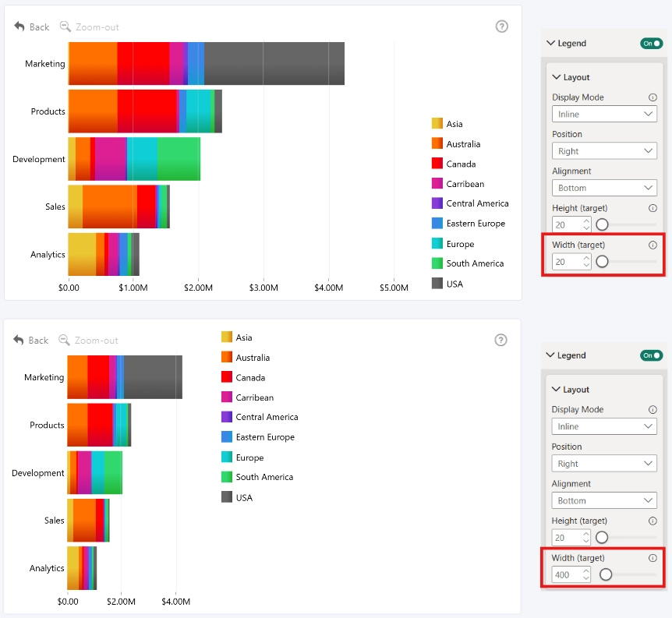The width and height of the screenshot is (672, 618).
Task: Click the USA color swatch in upper chart legend
Action: (437, 284)
